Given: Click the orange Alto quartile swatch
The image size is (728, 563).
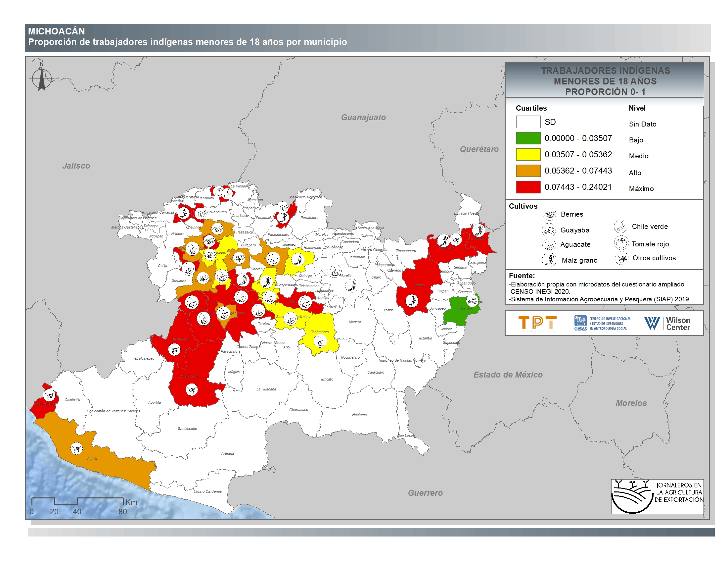Looking at the screenshot, I should point(528,171).
